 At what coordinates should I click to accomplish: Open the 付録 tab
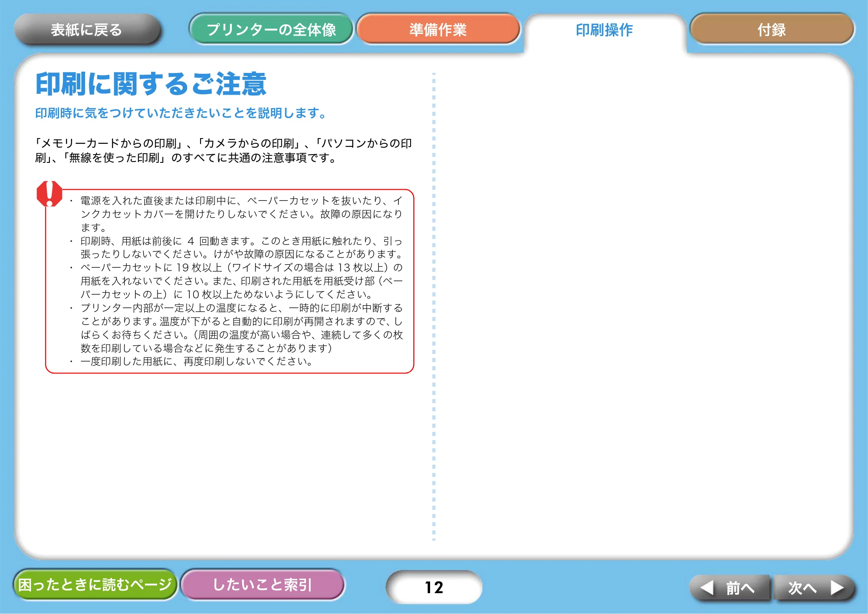pyautogui.click(x=772, y=30)
